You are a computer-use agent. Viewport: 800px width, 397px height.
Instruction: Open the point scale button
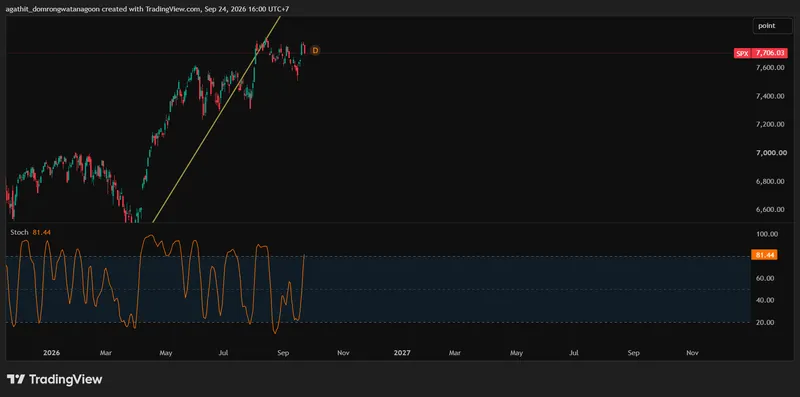click(772, 26)
